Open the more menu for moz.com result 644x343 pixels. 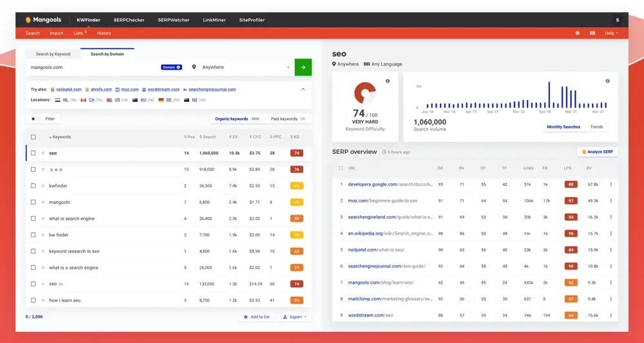point(611,201)
